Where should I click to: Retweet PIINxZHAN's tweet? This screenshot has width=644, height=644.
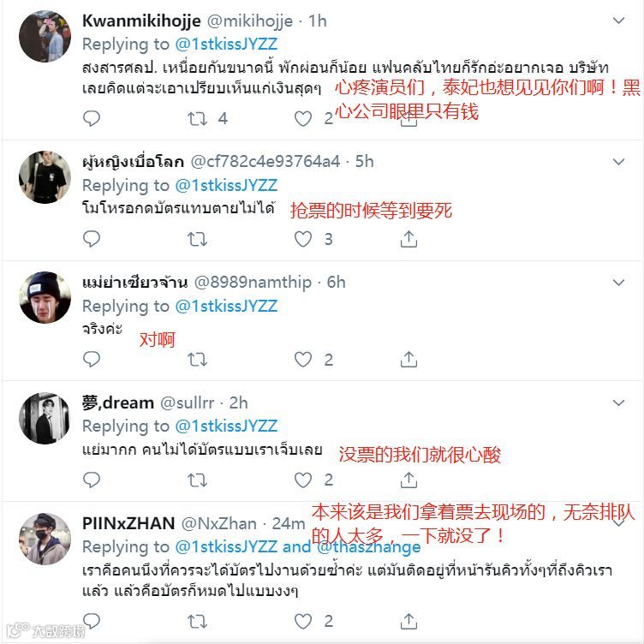tap(197, 622)
